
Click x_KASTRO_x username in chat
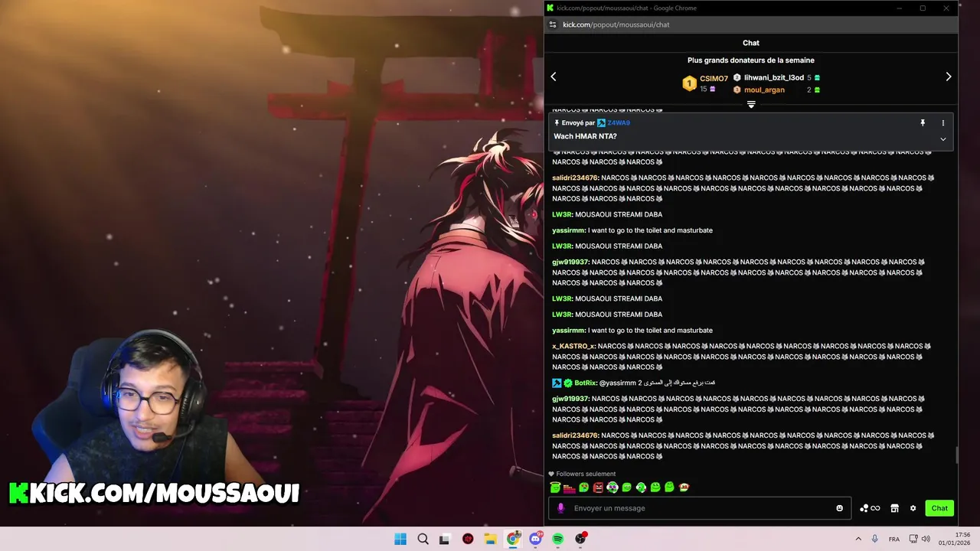coord(573,346)
